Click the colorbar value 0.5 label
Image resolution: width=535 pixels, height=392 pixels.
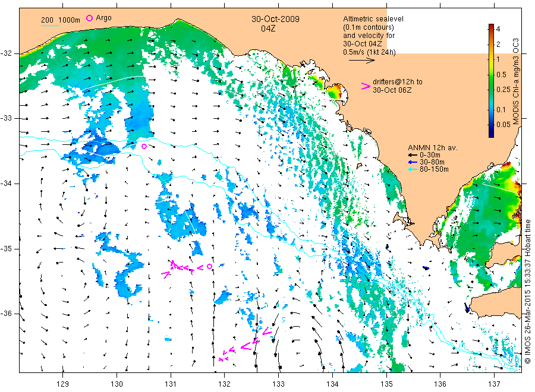(501, 75)
